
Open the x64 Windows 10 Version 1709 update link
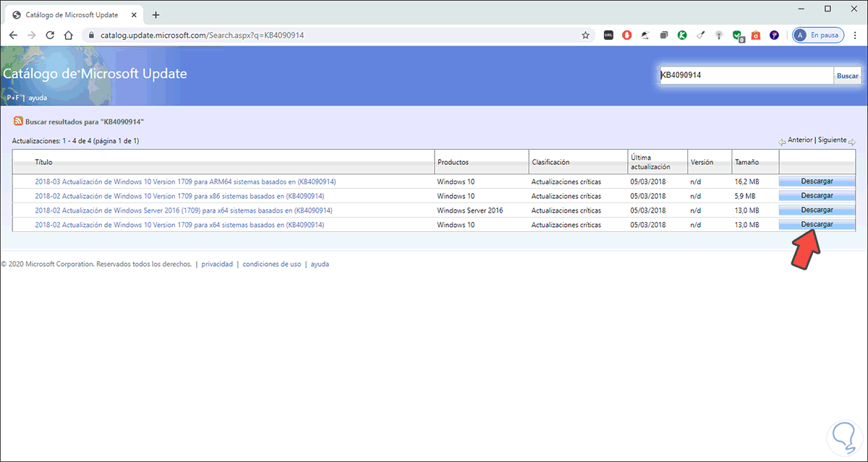(179, 225)
